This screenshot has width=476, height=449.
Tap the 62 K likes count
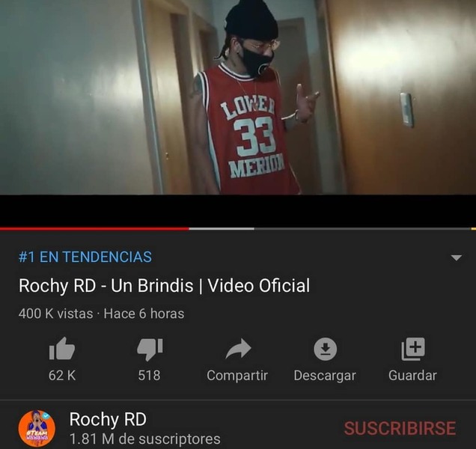point(62,375)
